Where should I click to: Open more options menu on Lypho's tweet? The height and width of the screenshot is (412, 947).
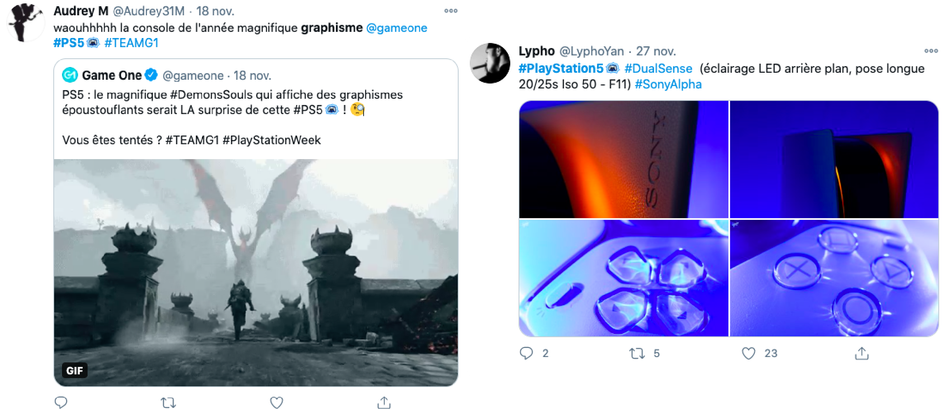(x=930, y=51)
